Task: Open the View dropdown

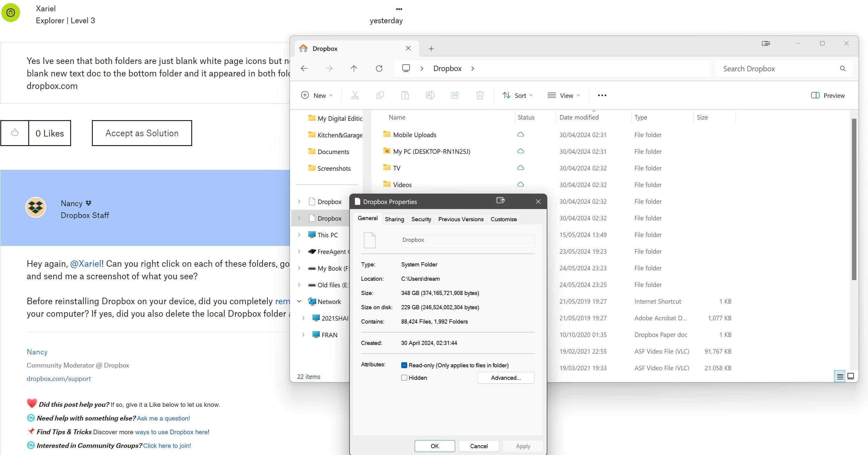Action: (563, 95)
